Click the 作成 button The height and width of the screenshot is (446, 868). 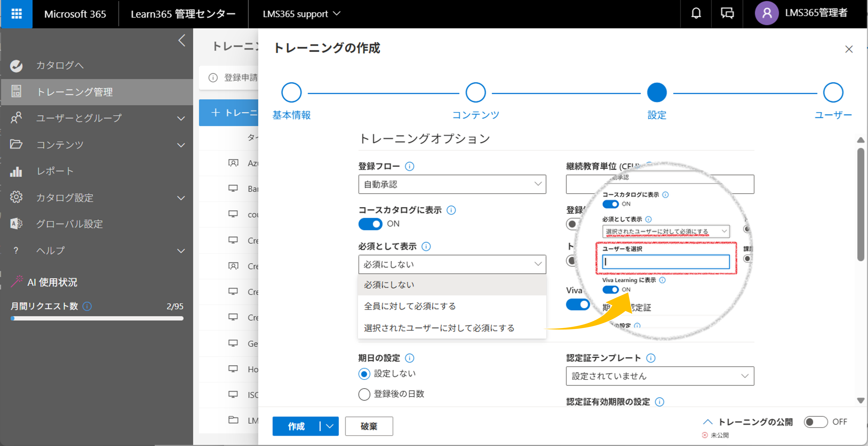click(x=296, y=426)
